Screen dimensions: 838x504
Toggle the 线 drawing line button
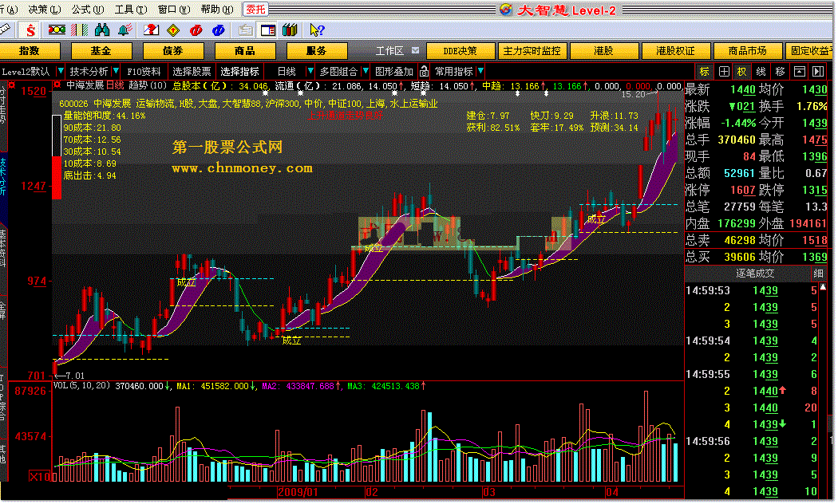761,72
